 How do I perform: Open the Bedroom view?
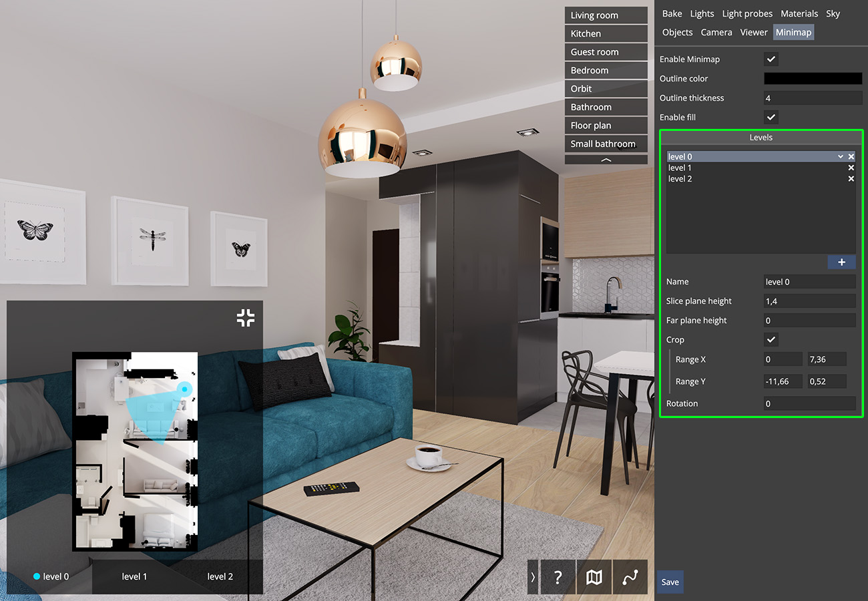coord(606,70)
